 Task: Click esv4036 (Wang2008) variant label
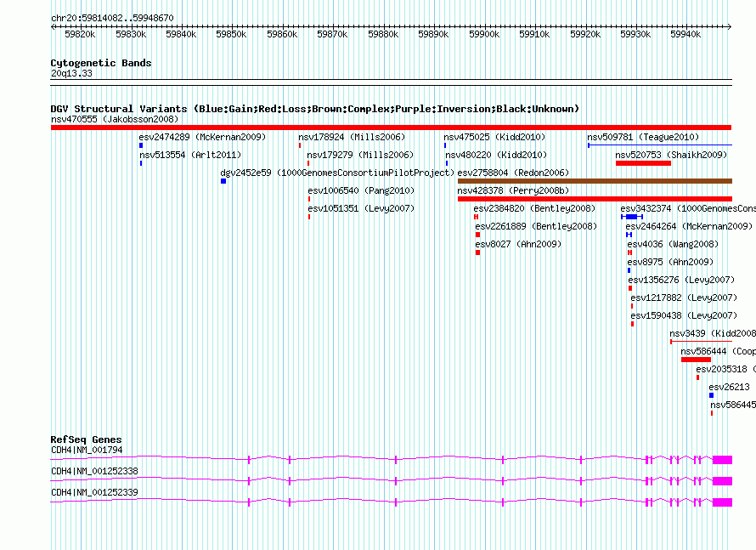(673, 244)
